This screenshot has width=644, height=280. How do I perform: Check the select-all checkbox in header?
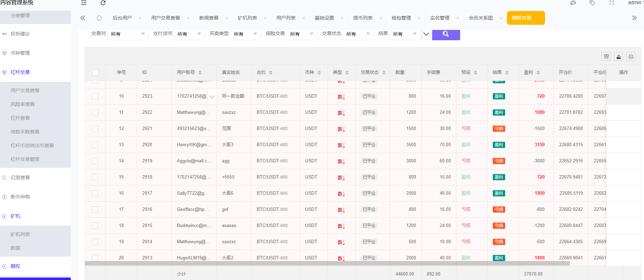95,73
